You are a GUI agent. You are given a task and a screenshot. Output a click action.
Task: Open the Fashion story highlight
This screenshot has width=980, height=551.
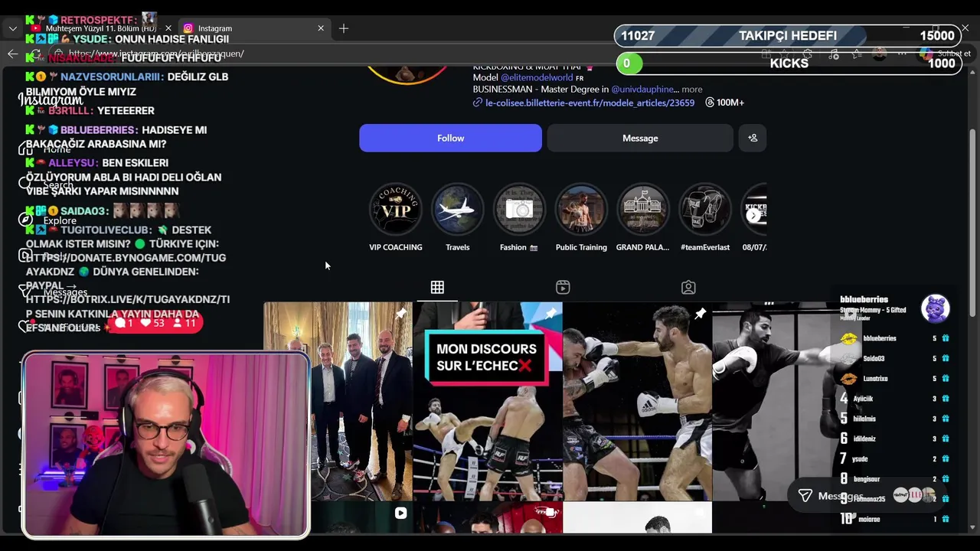click(x=519, y=217)
